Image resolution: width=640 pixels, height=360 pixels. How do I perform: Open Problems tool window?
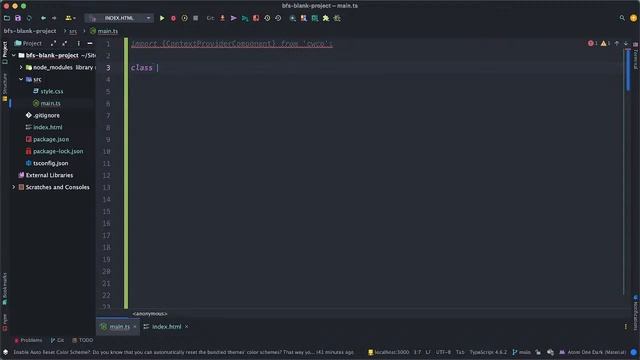coord(28,340)
